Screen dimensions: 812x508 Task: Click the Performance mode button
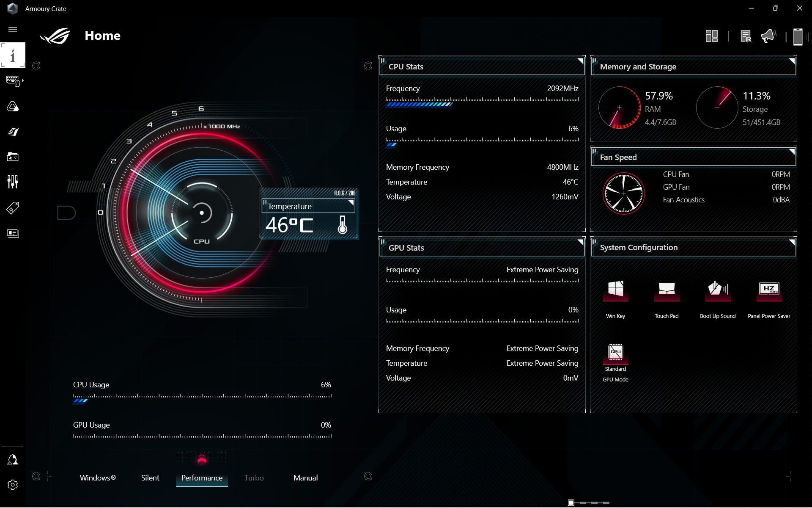coord(202,478)
